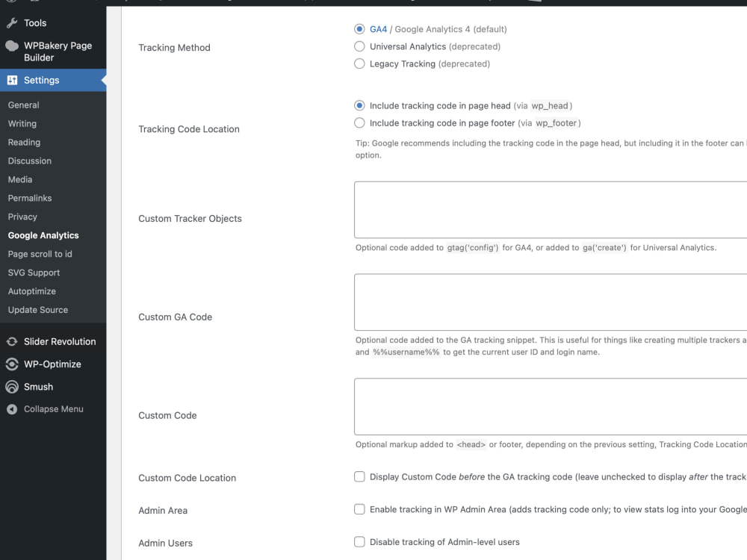
Task: Click the Custom GA Code label
Action: point(176,317)
